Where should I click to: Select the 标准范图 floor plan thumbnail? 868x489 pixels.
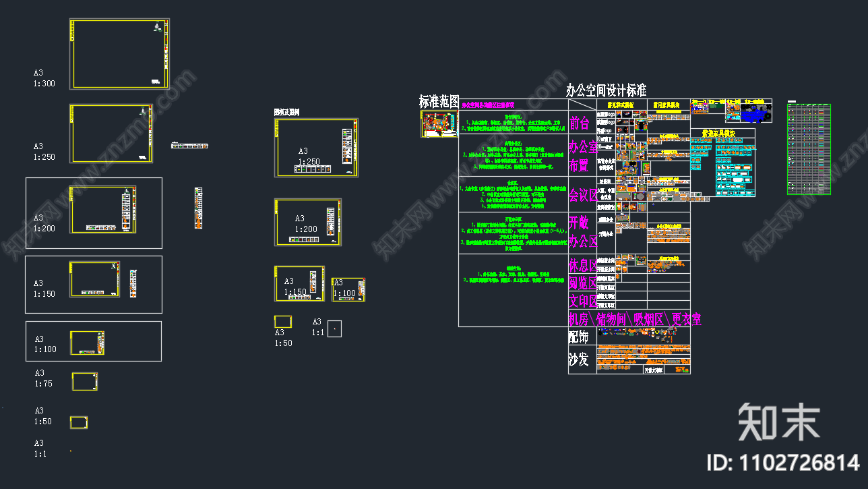pos(439,124)
